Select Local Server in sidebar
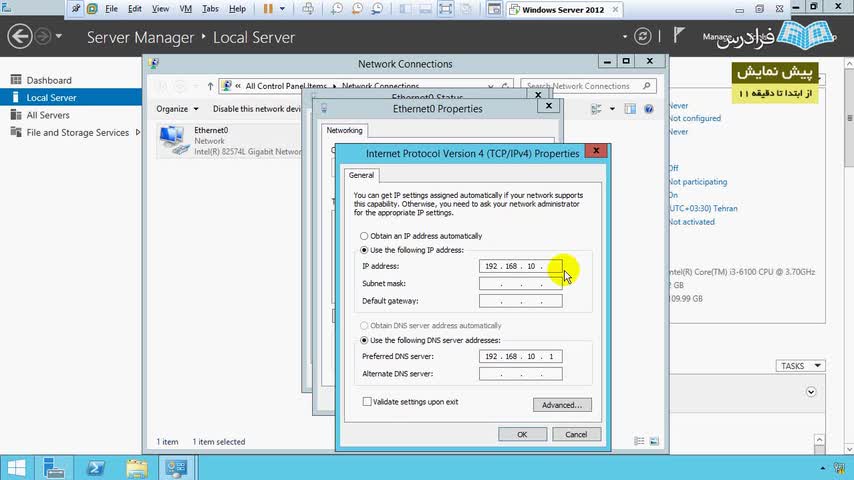The width and height of the screenshot is (854, 480). pos(51,98)
